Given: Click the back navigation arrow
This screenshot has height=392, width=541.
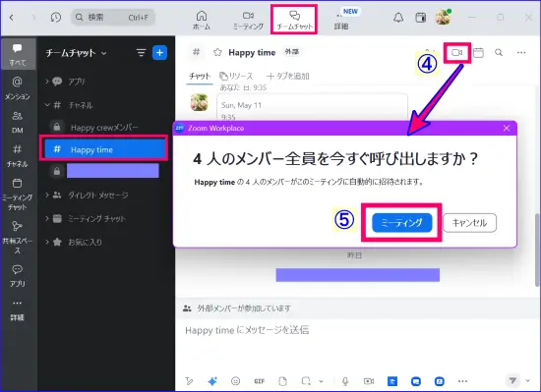Looking at the screenshot, I should click(x=12, y=18).
